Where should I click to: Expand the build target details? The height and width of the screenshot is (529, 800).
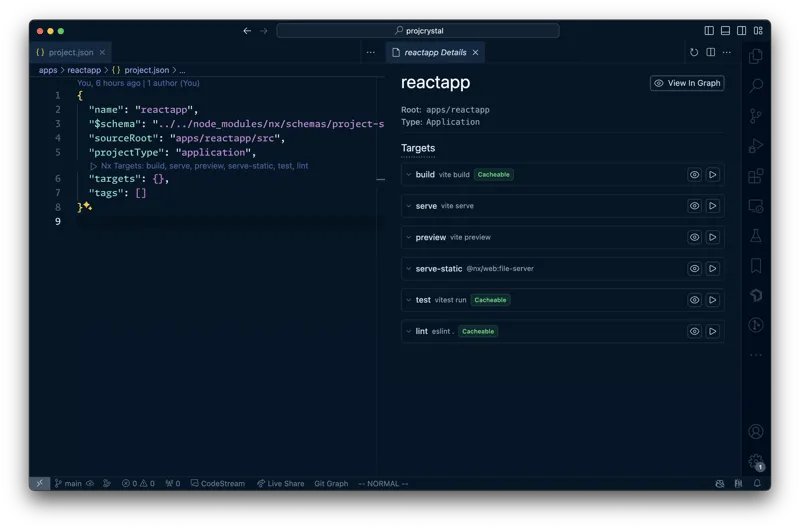tap(409, 175)
